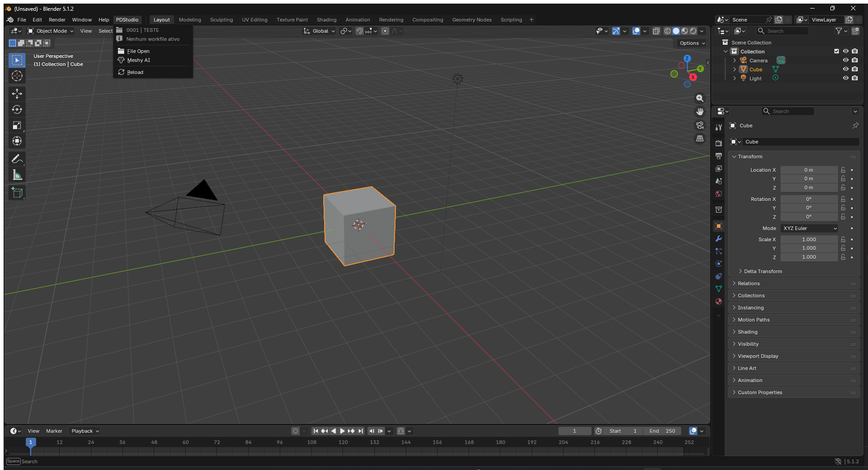
Task: Toggle snapping magnet in viewport header
Action: 360,31
